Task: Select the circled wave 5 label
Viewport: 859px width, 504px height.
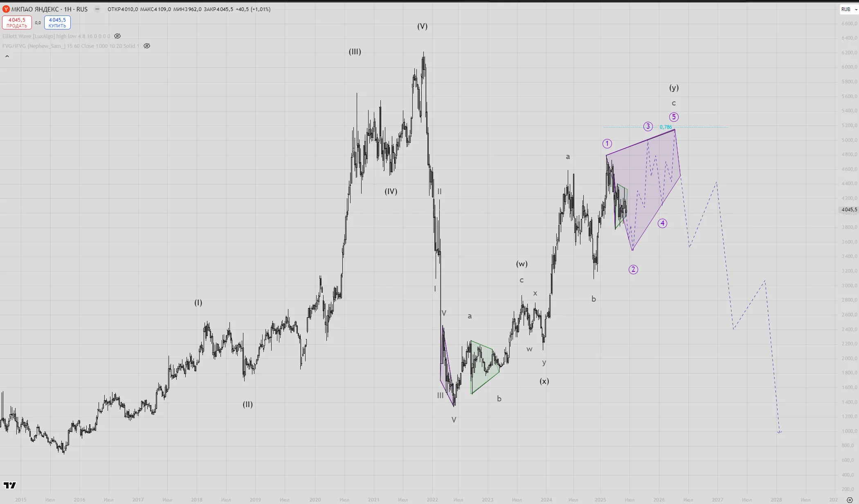Action: point(674,117)
